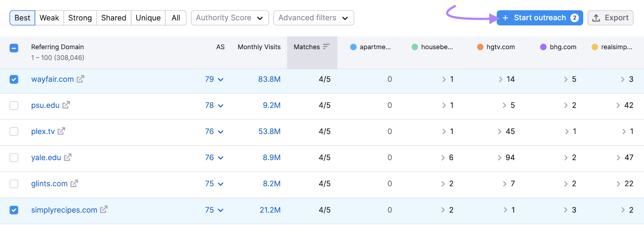Switch to the Weak tab
The image size is (644, 225).
[49, 18]
